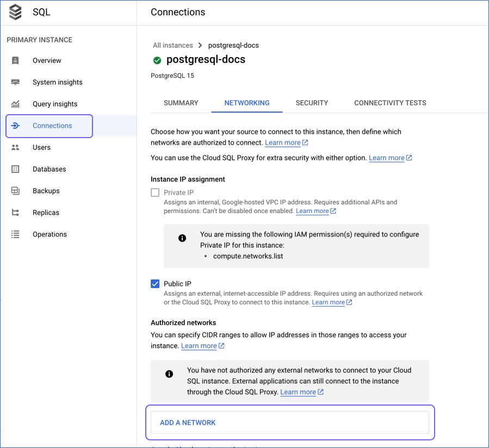This screenshot has height=448, width=489.
Task: Click the info icon in IAM permission notice
Action: pos(182,238)
